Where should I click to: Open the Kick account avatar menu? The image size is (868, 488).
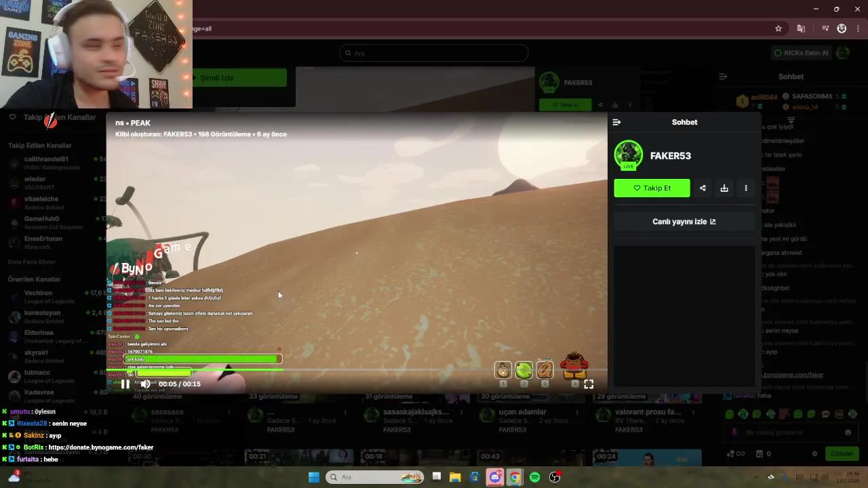[x=842, y=53]
